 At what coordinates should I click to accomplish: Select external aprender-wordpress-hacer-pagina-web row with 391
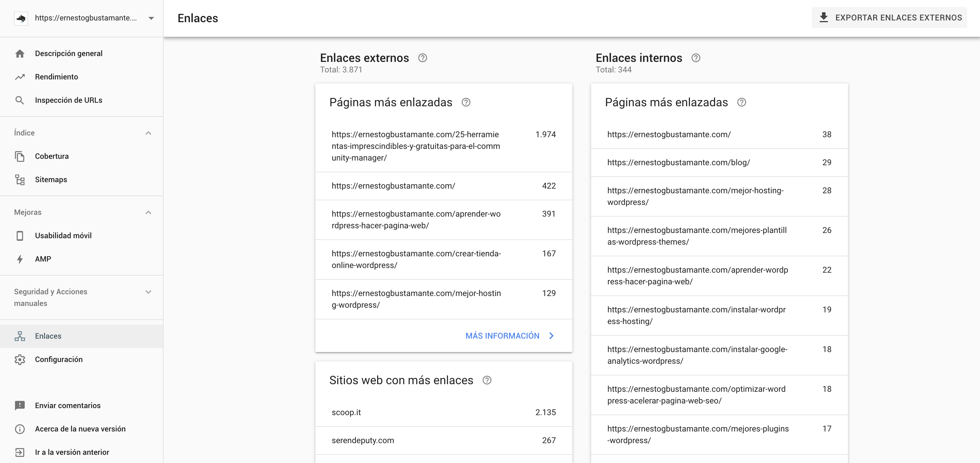(444, 220)
